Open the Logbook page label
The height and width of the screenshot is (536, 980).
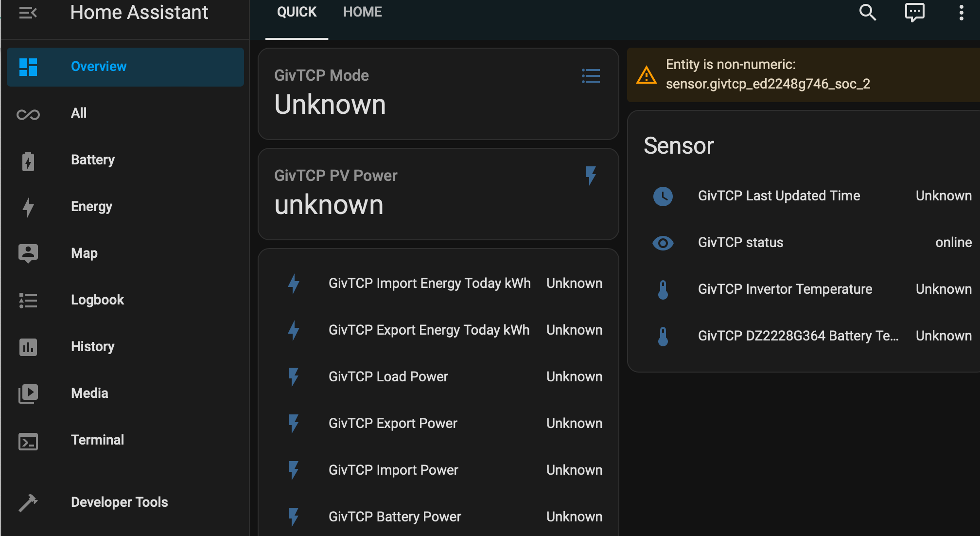click(x=97, y=300)
